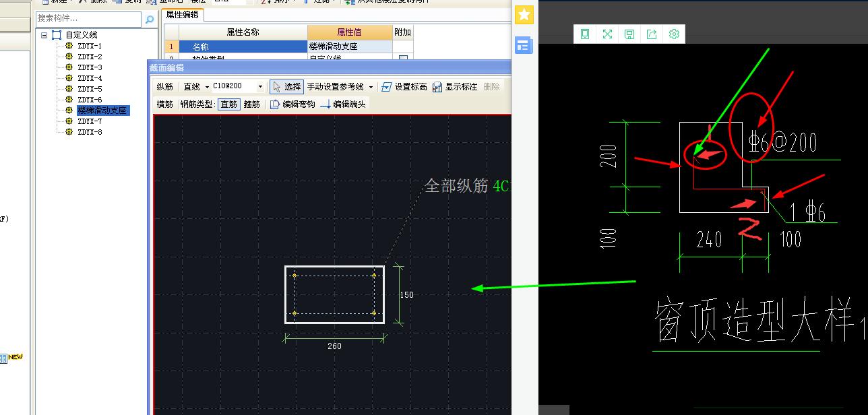868x415 pixels.
Task: Click the mobile view icon in drawing toolbar
Action: (585, 34)
